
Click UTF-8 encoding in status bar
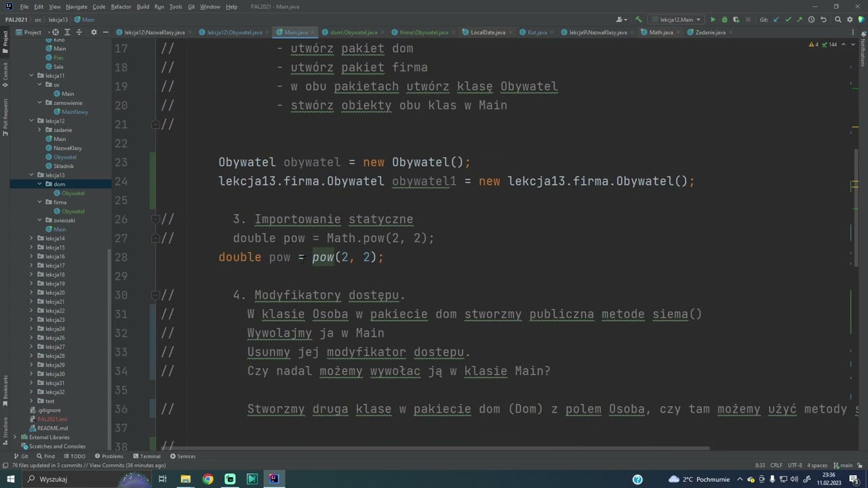[795, 466]
